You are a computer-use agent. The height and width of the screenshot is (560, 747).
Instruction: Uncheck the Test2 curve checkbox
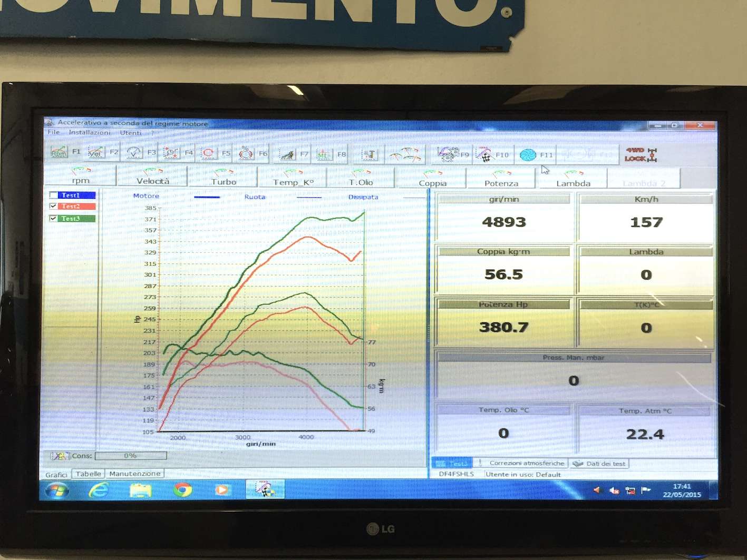[x=53, y=206]
